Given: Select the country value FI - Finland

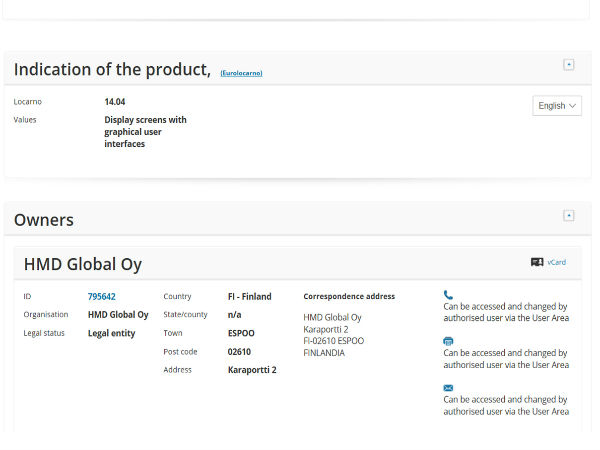Looking at the screenshot, I should tap(249, 297).
